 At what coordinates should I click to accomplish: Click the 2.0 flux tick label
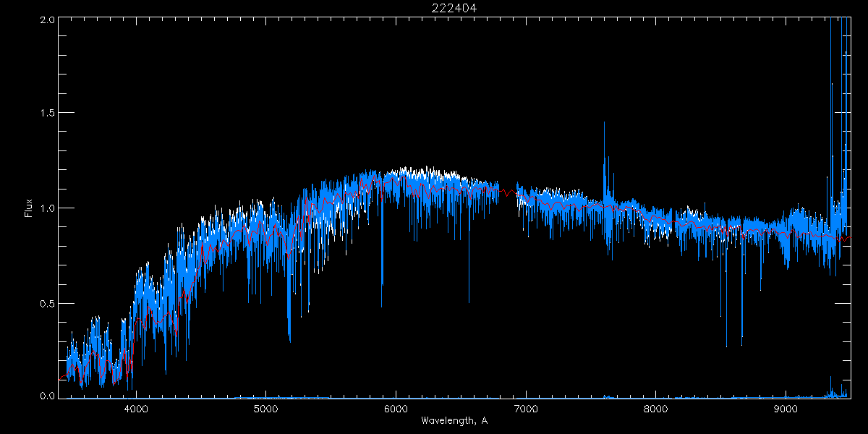click(x=47, y=20)
